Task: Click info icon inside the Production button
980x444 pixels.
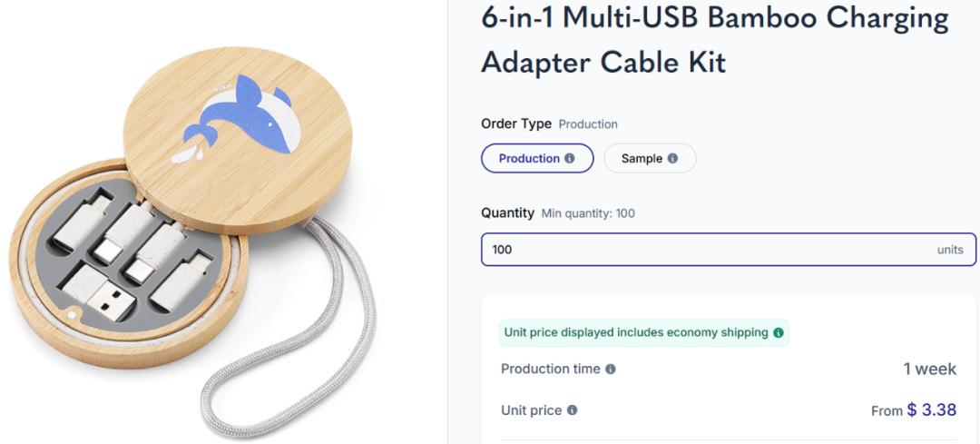Action: pos(569,158)
